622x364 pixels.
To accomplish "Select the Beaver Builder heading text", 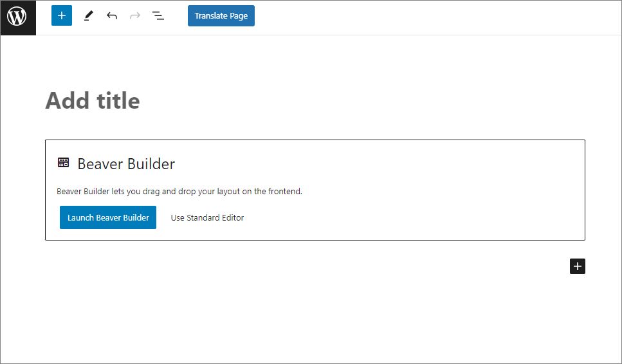I will (126, 164).
